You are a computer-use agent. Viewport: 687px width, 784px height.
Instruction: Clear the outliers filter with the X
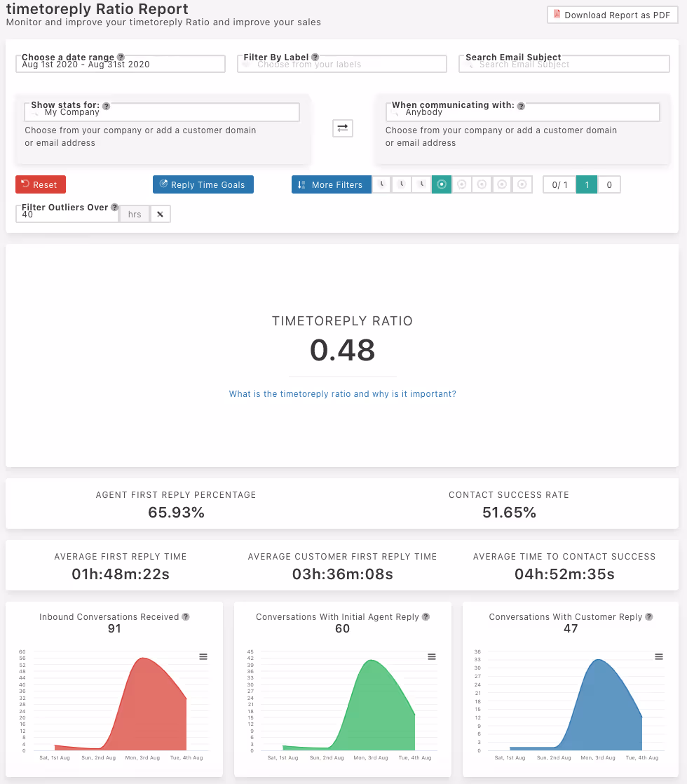pyautogui.click(x=160, y=214)
